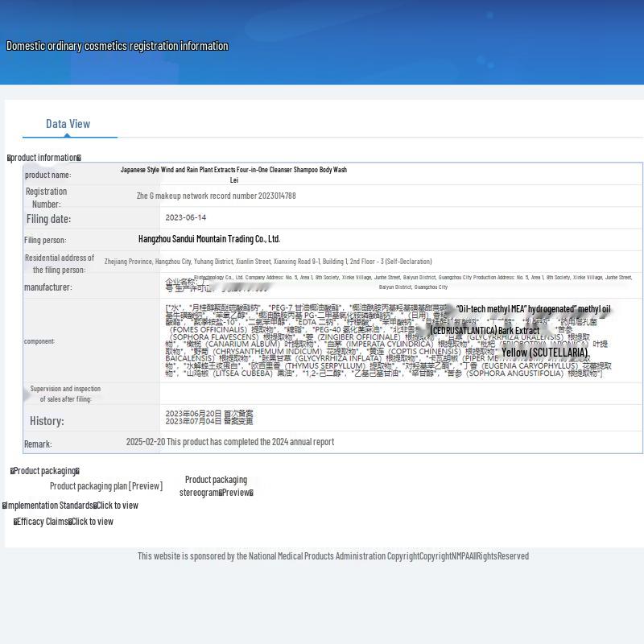644x644 pixels.
Task: Click the Registration Number label
Action: pos(46,197)
